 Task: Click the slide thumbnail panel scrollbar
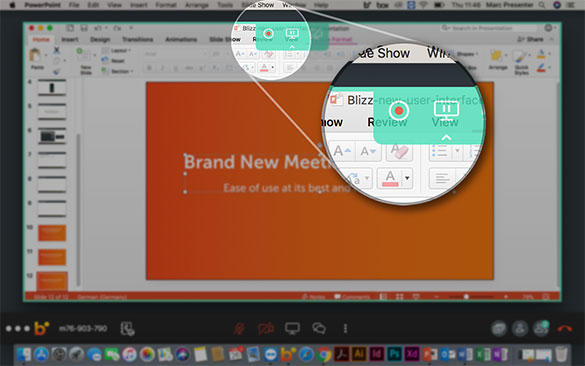point(78,209)
